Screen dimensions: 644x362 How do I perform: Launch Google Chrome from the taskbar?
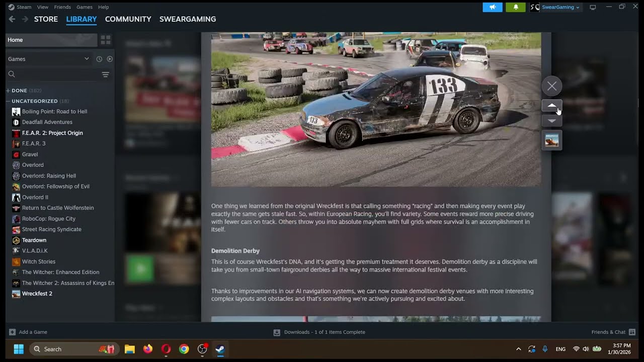coord(184,349)
